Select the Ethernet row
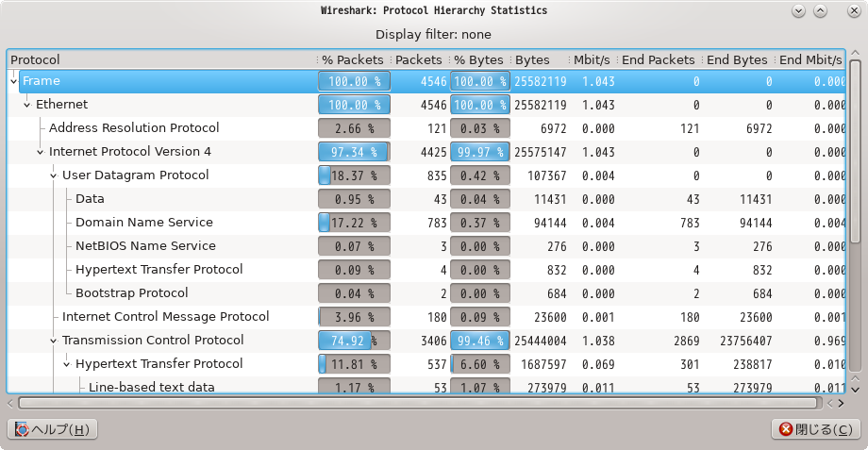 click(426, 105)
